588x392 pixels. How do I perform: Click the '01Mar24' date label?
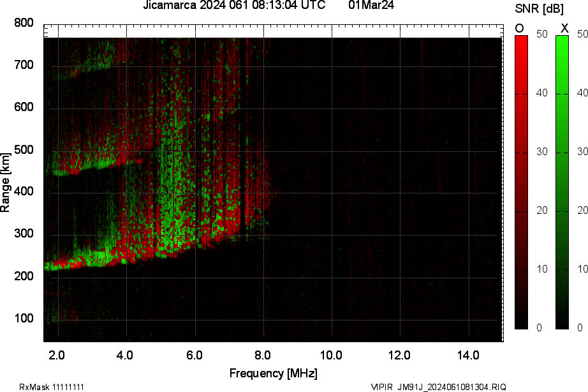[371, 6]
